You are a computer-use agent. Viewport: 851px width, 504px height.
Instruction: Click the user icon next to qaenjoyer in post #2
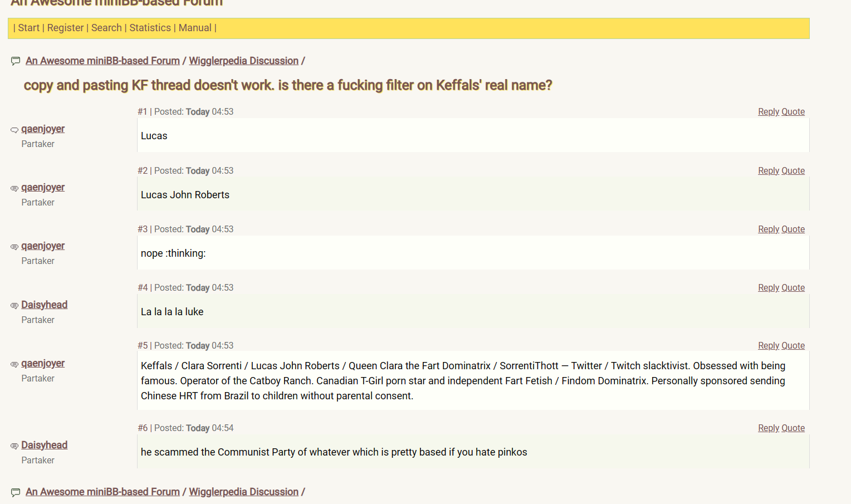pyautogui.click(x=14, y=188)
